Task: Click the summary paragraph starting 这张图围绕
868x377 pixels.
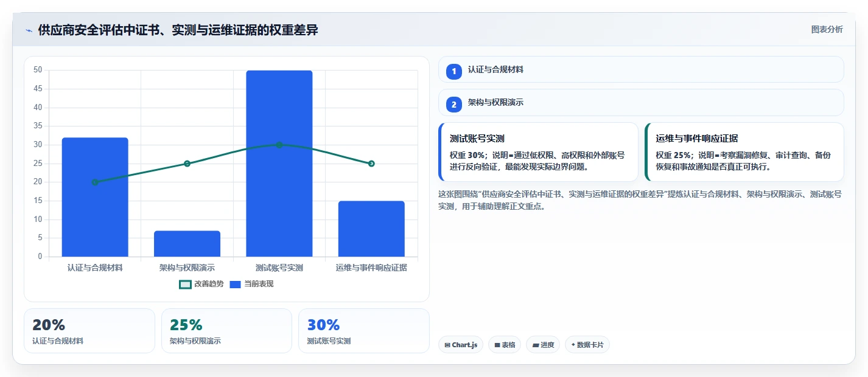Action: click(640, 200)
